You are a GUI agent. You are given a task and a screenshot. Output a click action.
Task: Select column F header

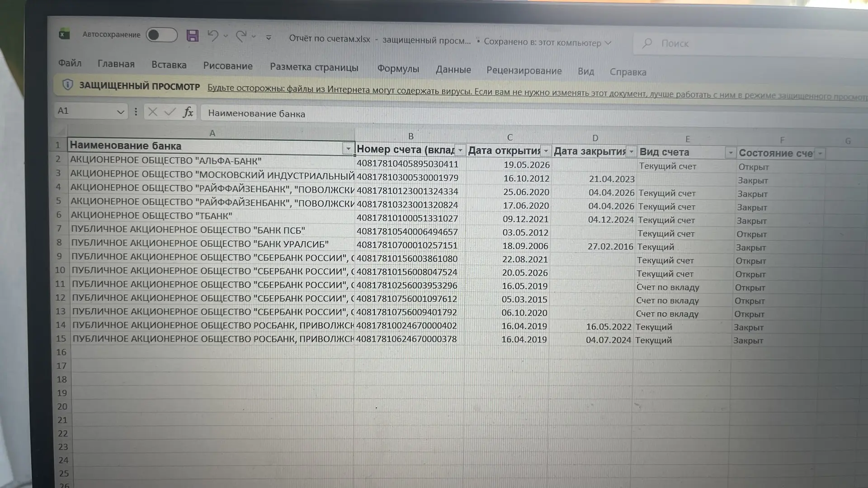782,140
